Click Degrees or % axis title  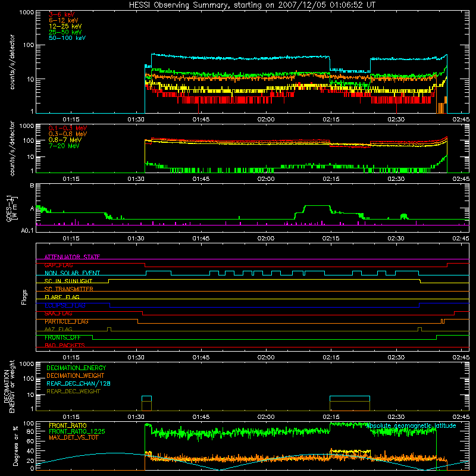pos(15,446)
